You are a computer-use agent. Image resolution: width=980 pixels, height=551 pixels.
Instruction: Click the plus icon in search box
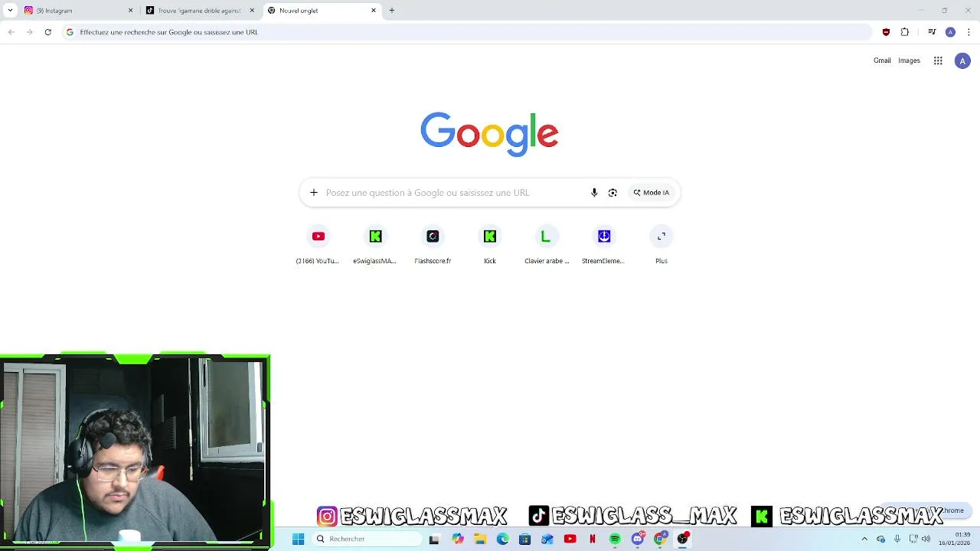[x=314, y=193]
